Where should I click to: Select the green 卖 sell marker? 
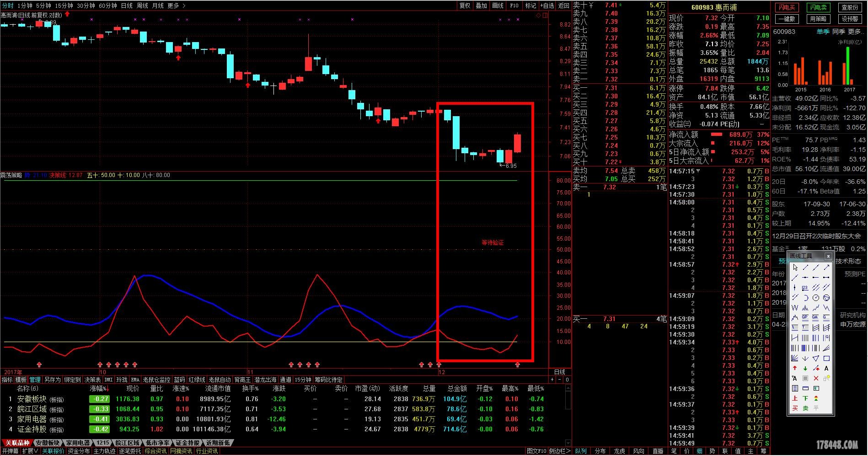coord(806,408)
